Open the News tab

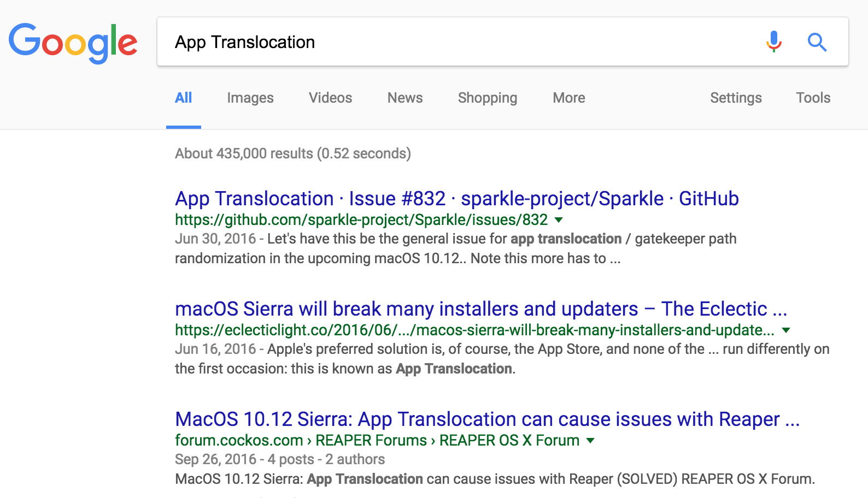405,98
